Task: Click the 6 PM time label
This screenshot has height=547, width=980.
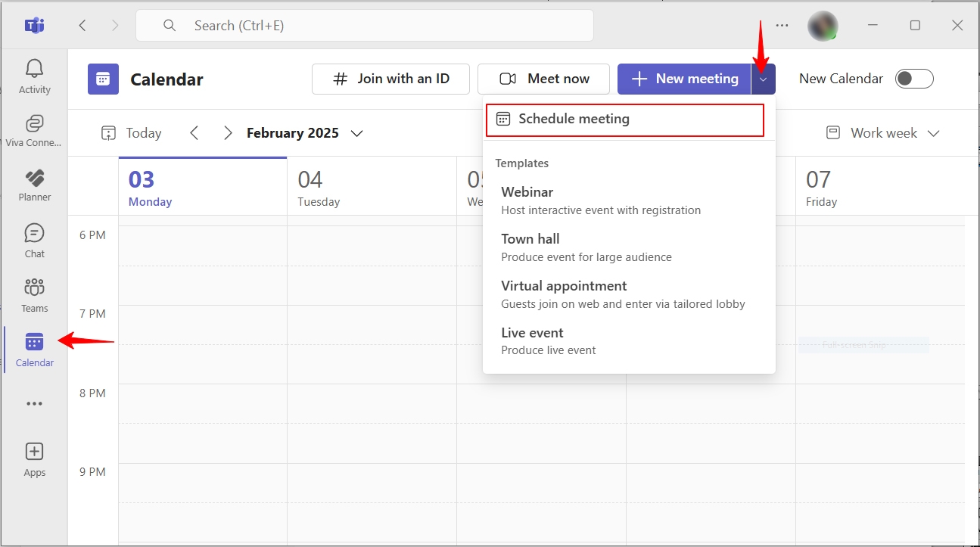Action: click(92, 235)
